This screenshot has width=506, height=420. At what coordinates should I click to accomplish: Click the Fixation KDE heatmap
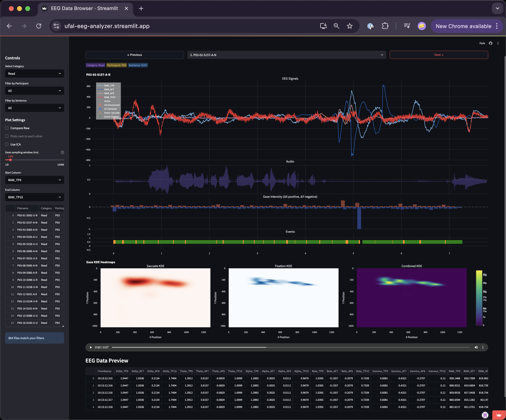[284, 298]
